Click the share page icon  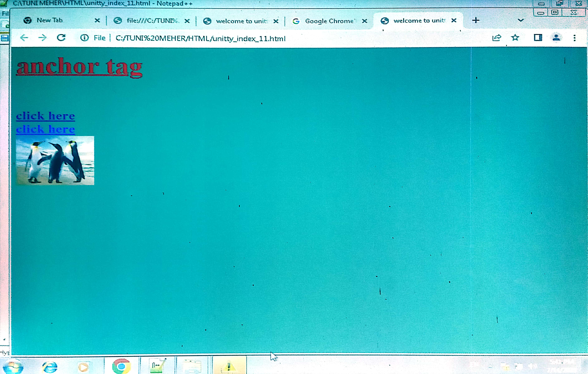[x=496, y=38]
